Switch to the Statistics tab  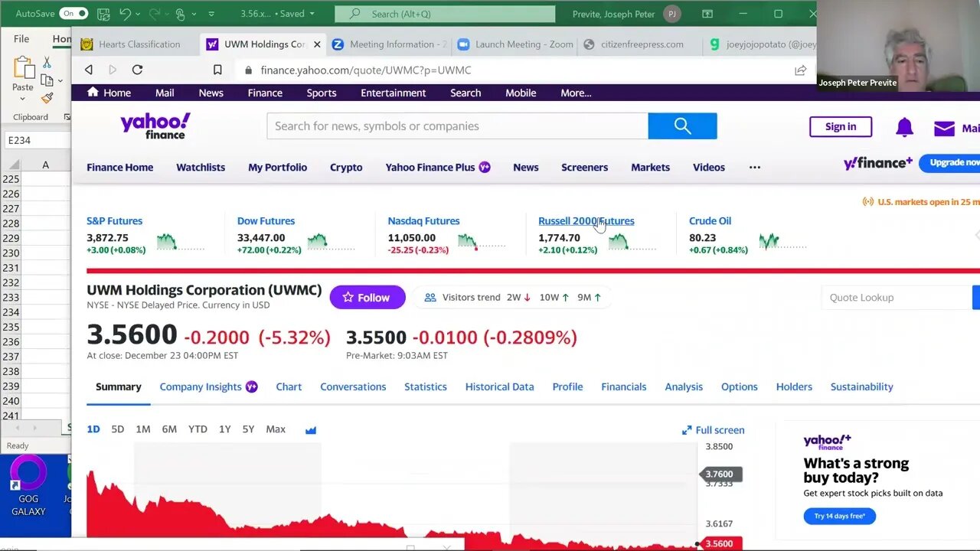click(x=426, y=386)
